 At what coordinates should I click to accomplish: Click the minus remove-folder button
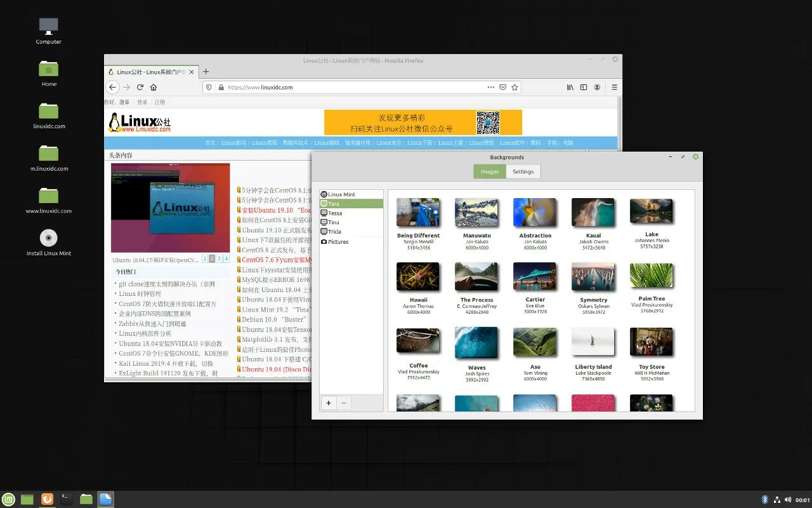tap(344, 403)
